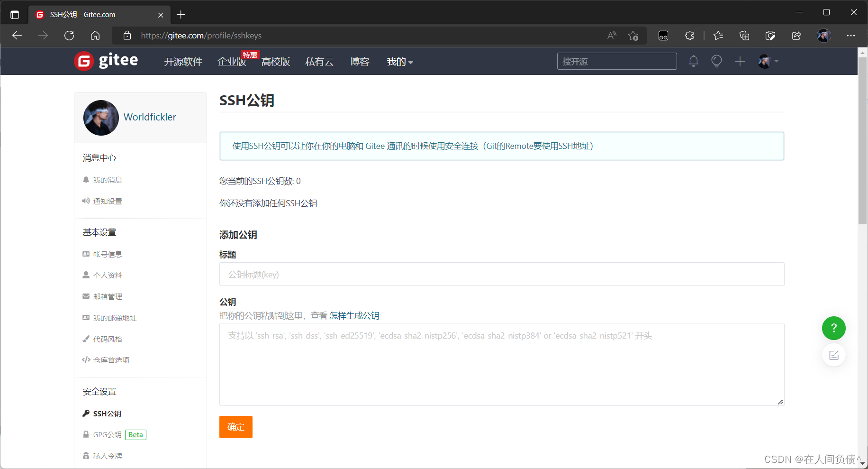This screenshot has height=469, width=868.
Task: Click the browser address bar URL
Action: [x=201, y=36]
